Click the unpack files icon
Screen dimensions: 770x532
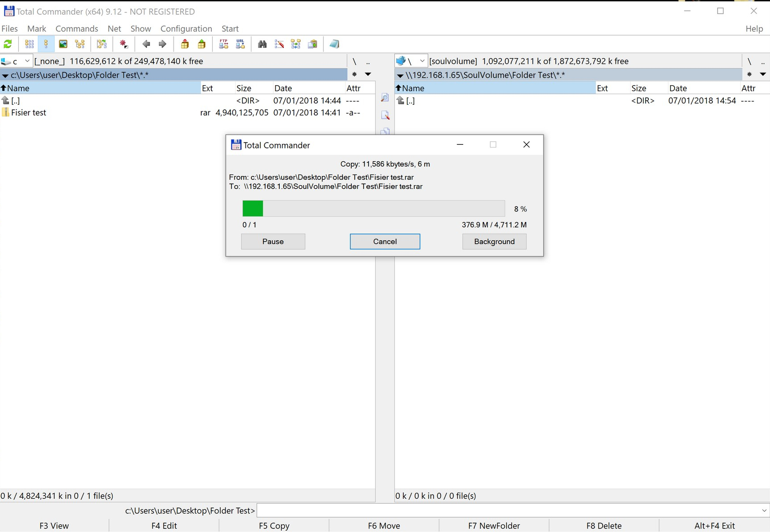pyautogui.click(x=202, y=44)
